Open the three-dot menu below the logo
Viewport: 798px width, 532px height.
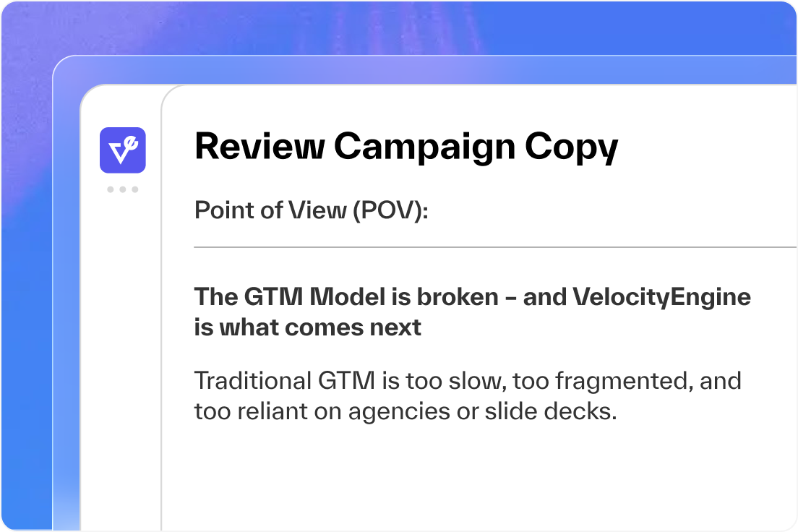coord(123,189)
